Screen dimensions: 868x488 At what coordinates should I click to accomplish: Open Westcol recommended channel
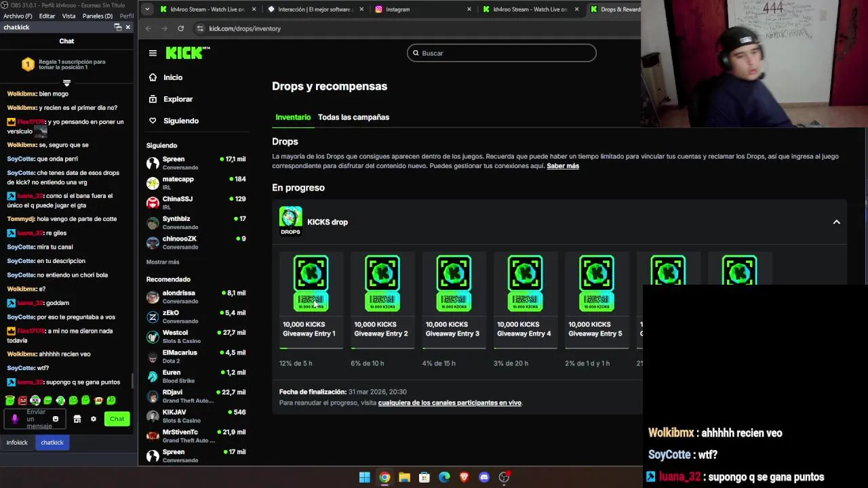coord(197,336)
